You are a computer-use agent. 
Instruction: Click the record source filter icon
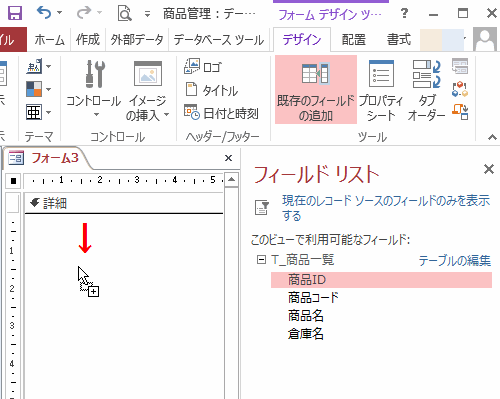(x=262, y=208)
